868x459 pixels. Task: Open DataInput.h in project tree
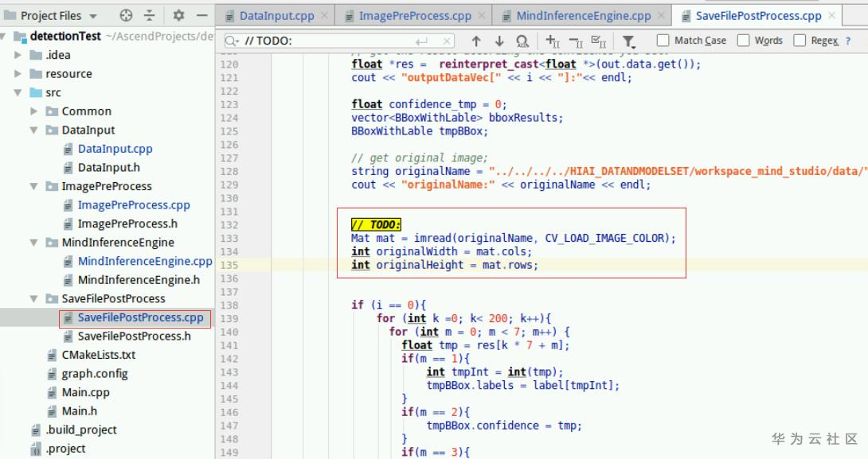pos(108,168)
